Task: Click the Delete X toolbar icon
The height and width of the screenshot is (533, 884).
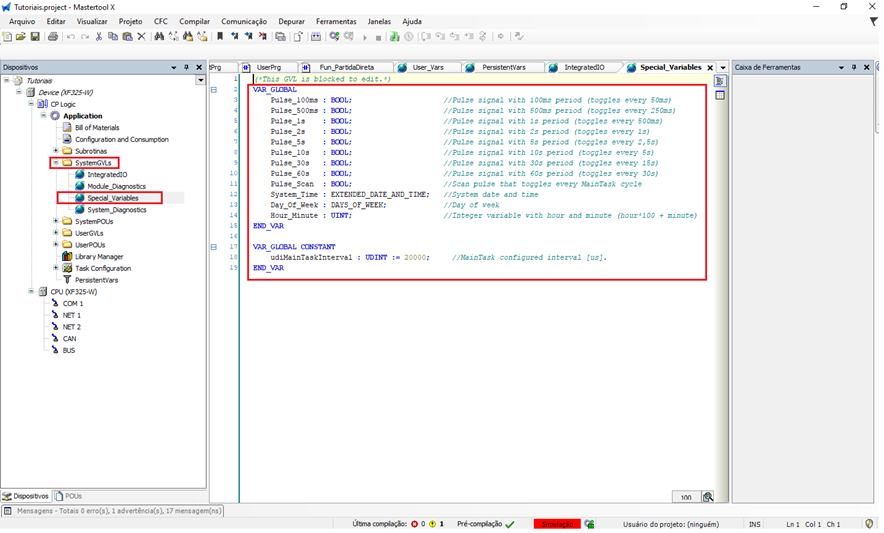Action: point(141,37)
